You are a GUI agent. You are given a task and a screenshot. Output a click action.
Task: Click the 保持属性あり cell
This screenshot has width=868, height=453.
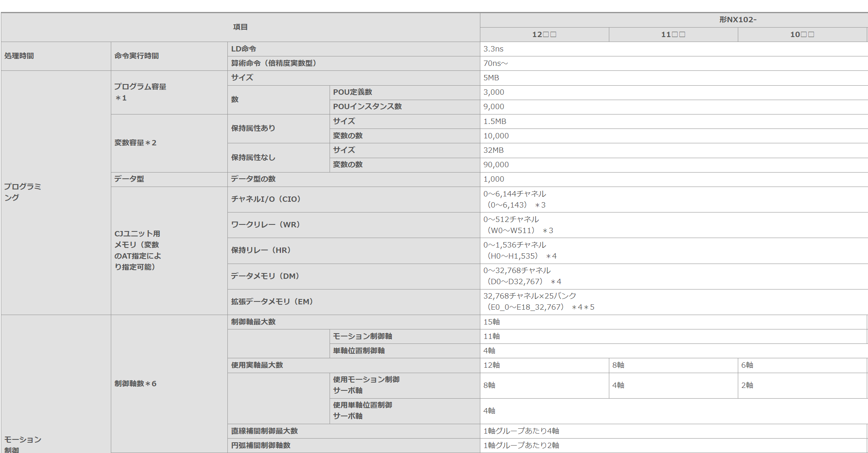tap(253, 128)
